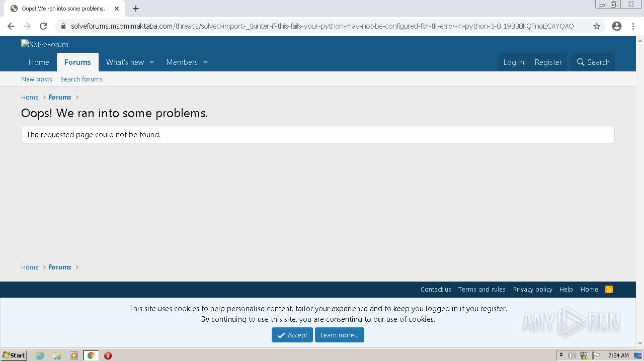The image size is (644, 362).
Task: Click the Action Center flag tray icon
Action: [596, 355]
